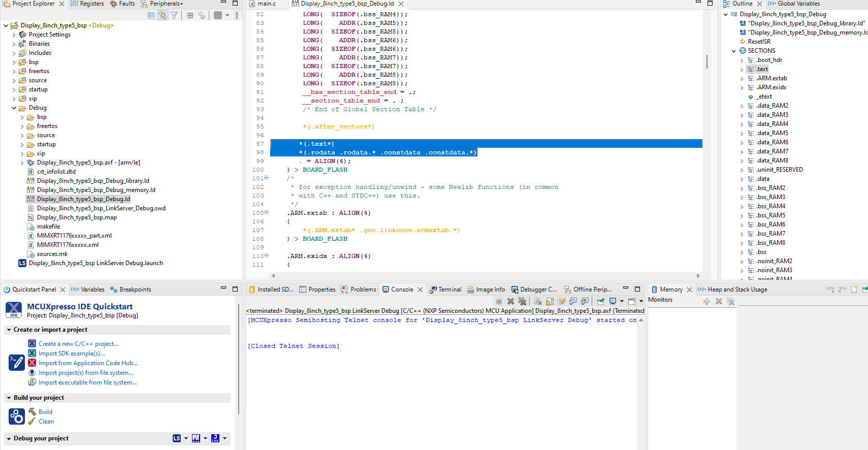The width and height of the screenshot is (868, 450).
Task: Collapse the Create or import a project section
Action: (x=9, y=330)
